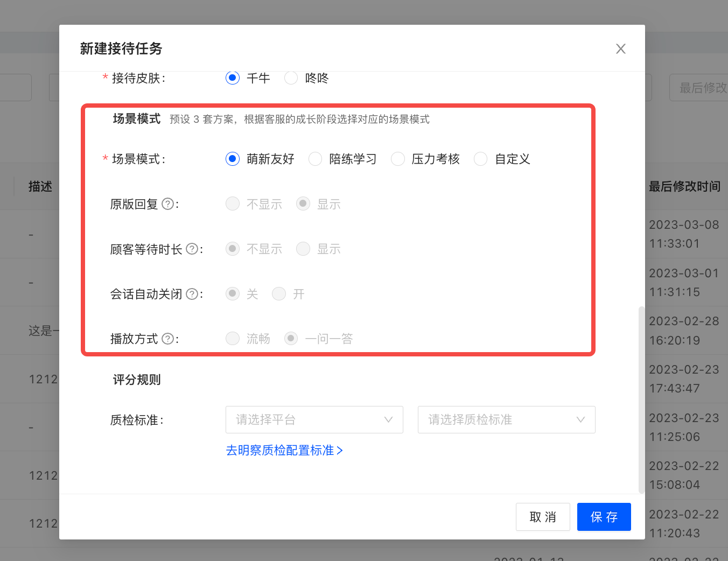Select 千牛 reception skin

click(x=233, y=78)
